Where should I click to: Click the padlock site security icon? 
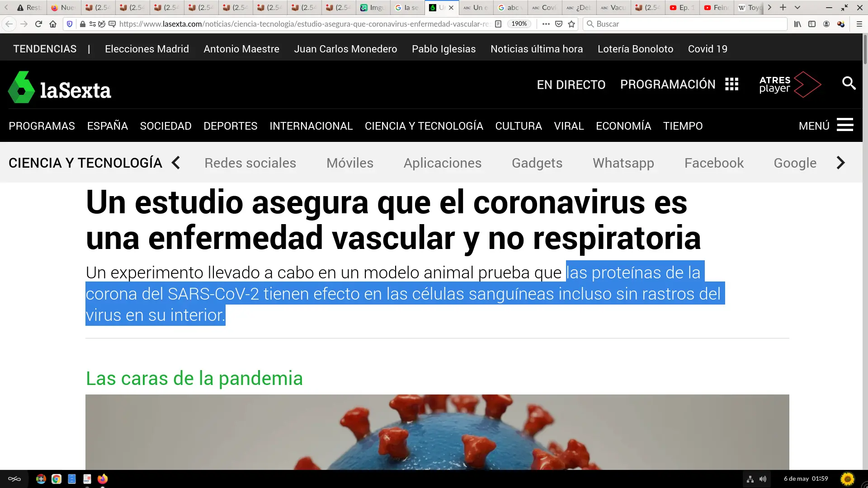coord(82,24)
